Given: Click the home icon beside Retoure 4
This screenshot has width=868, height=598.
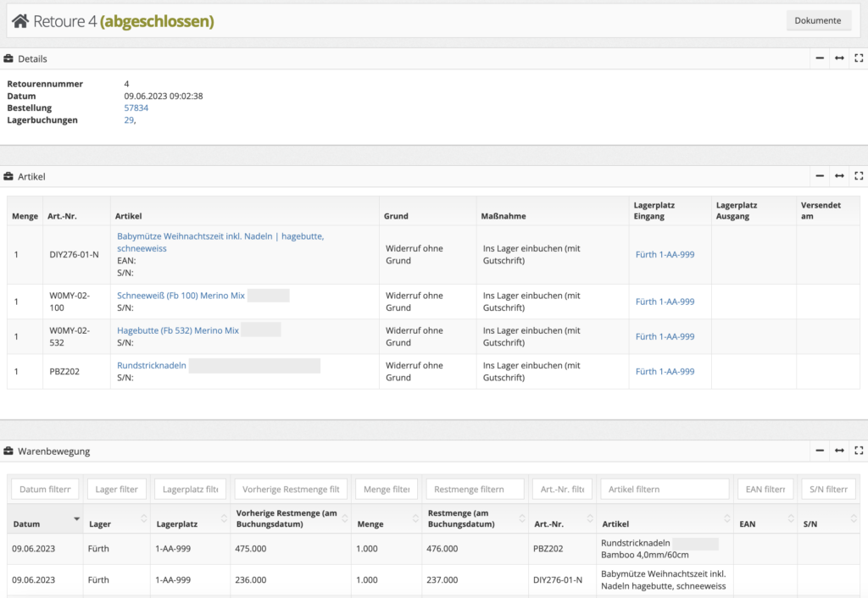Looking at the screenshot, I should [x=20, y=21].
